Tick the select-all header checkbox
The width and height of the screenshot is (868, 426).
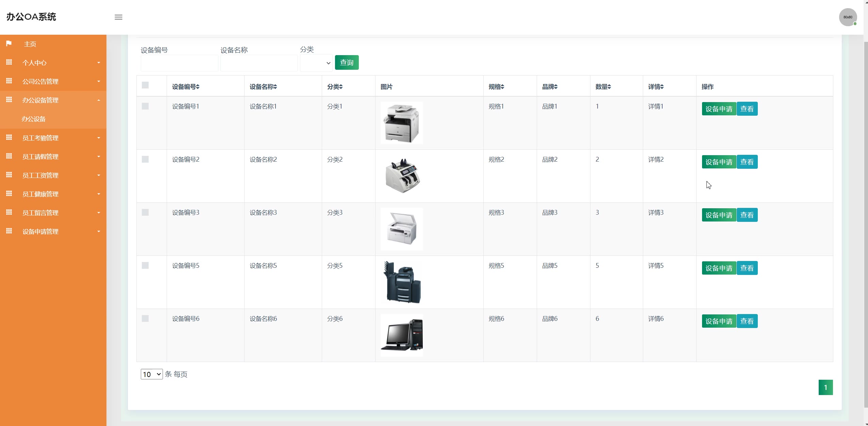(145, 85)
